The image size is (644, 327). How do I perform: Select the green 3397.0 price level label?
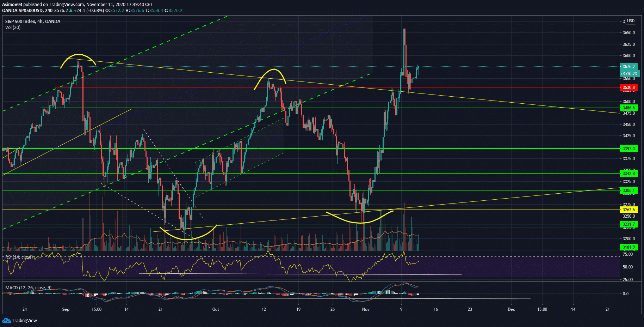tap(628, 149)
